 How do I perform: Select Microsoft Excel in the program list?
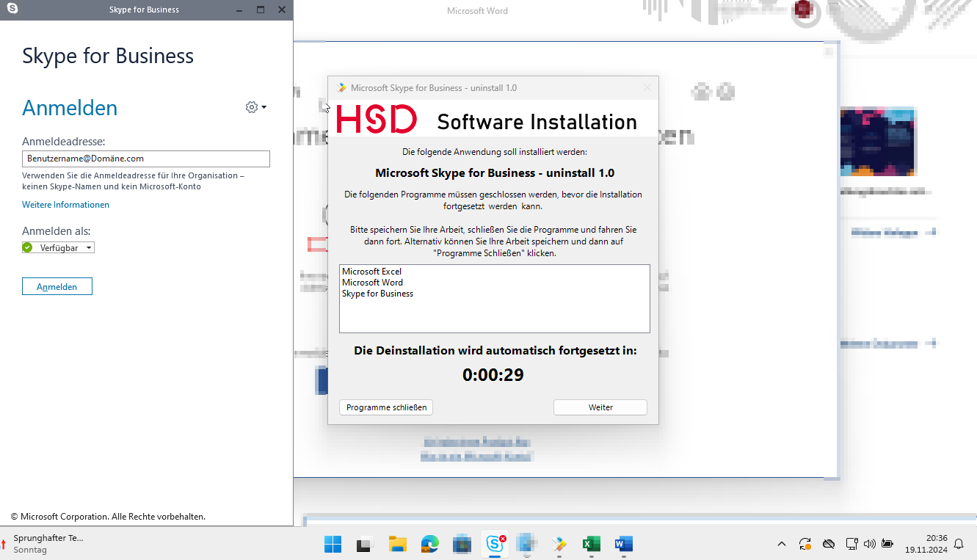pos(371,272)
